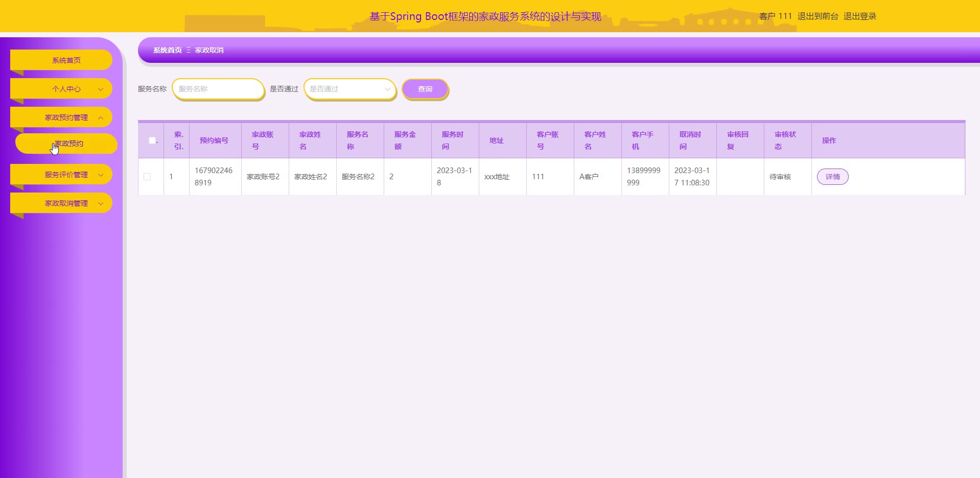Toggle the select-all checkbox in table header
This screenshot has height=478, width=980.
click(152, 140)
